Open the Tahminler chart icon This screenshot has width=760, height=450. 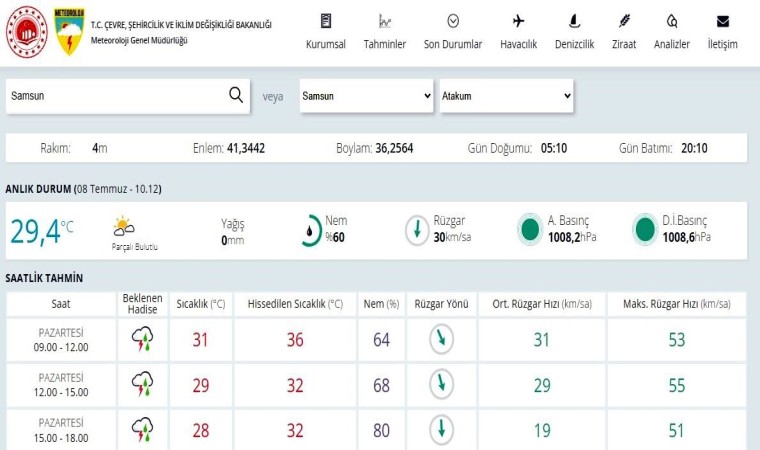384,21
